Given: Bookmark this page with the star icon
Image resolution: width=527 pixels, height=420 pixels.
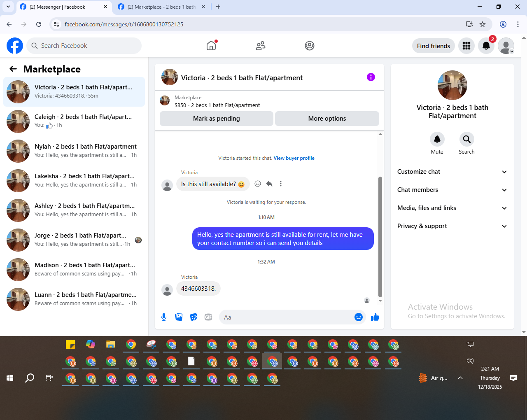Looking at the screenshot, I should click(x=483, y=24).
